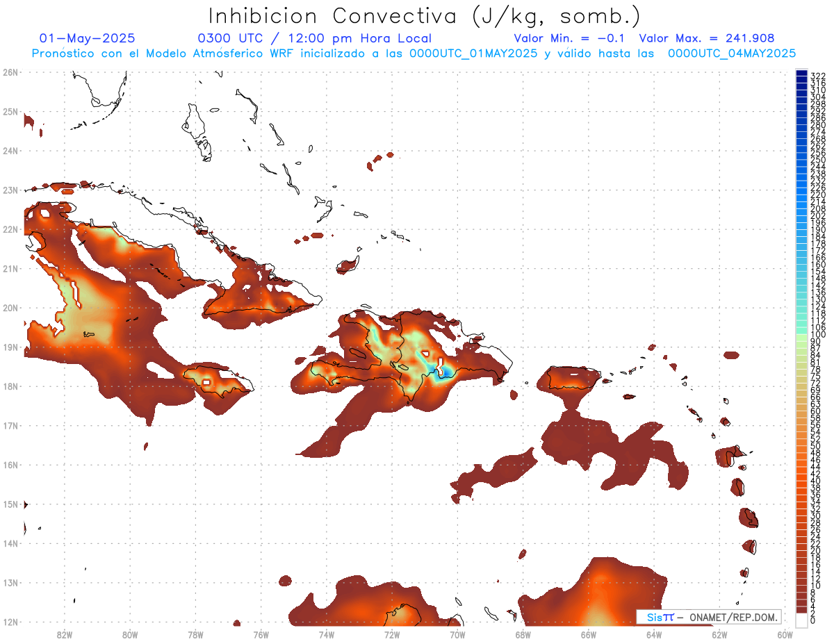834x644 pixels.
Task: Click the '14N' latitude label
Action: click(10, 543)
